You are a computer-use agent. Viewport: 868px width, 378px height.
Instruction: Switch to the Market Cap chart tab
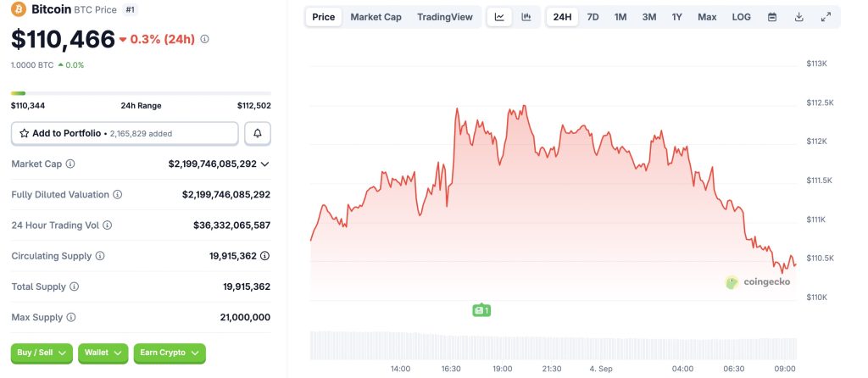click(376, 17)
